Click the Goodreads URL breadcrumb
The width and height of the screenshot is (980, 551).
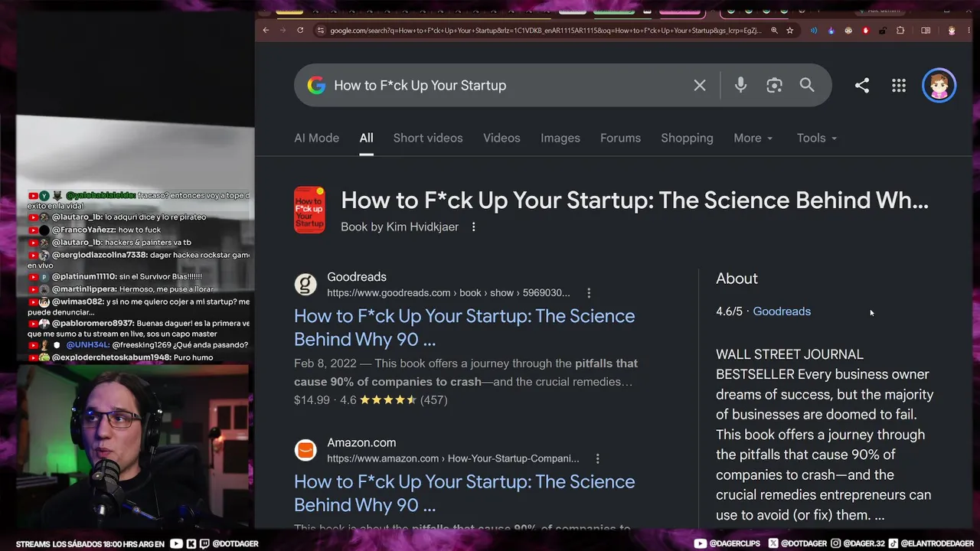point(449,293)
